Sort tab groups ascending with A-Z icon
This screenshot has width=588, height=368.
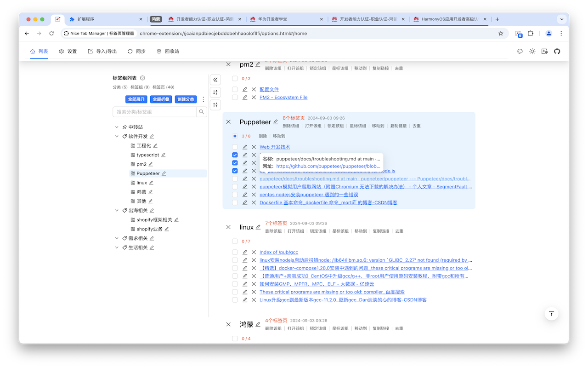pos(215,92)
